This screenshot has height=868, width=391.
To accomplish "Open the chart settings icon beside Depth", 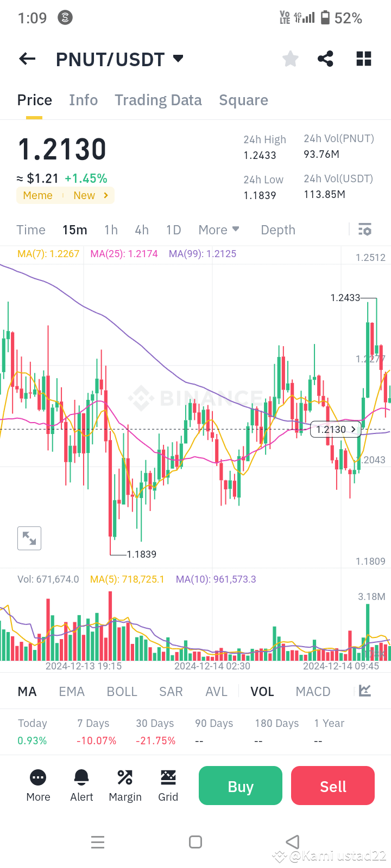I will 364,229.
